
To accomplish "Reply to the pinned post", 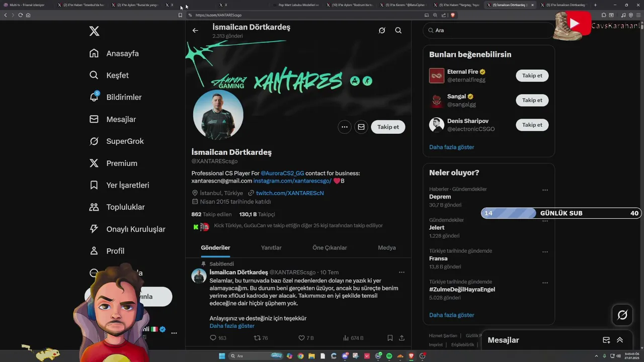I will coord(218,338).
